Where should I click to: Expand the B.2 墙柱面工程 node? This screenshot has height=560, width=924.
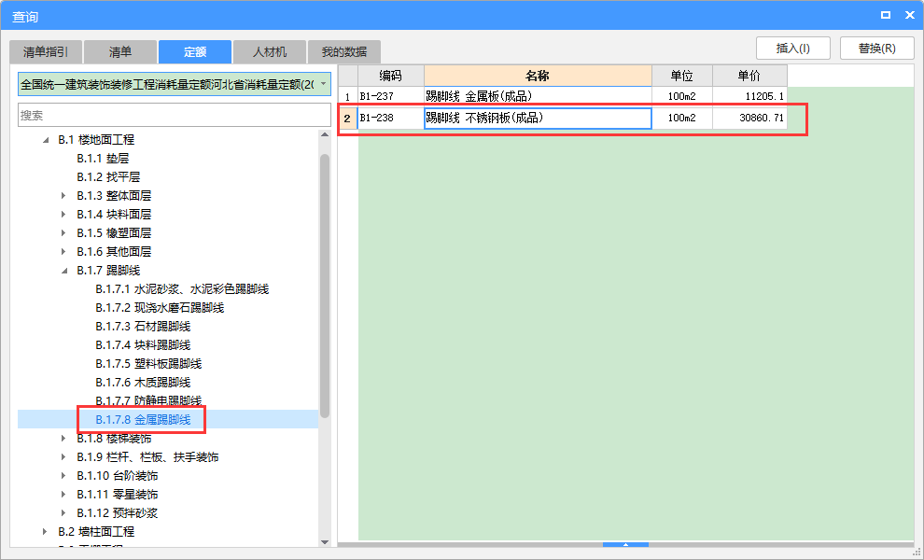(46, 532)
